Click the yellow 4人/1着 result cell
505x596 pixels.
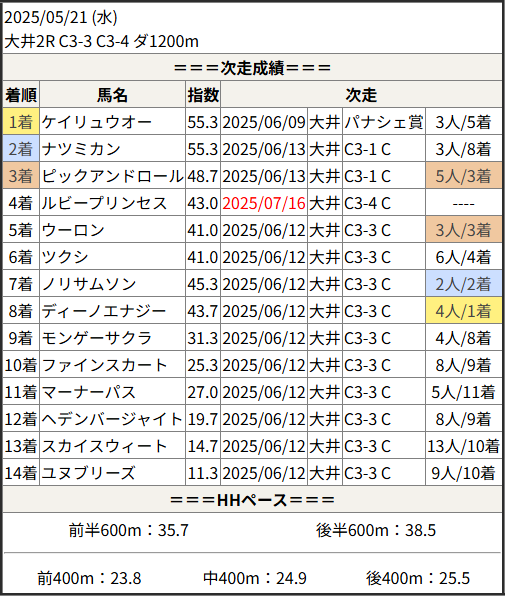click(464, 311)
